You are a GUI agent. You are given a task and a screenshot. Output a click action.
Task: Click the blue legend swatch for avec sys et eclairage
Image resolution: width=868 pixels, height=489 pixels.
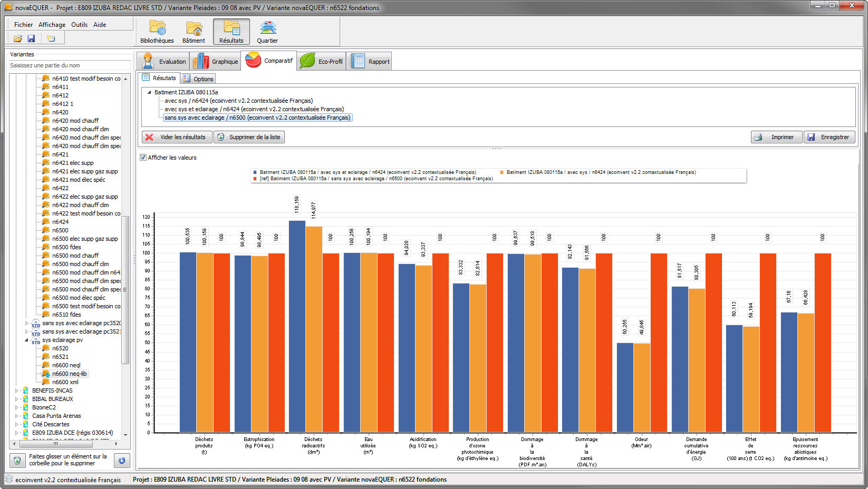(255, 172)
